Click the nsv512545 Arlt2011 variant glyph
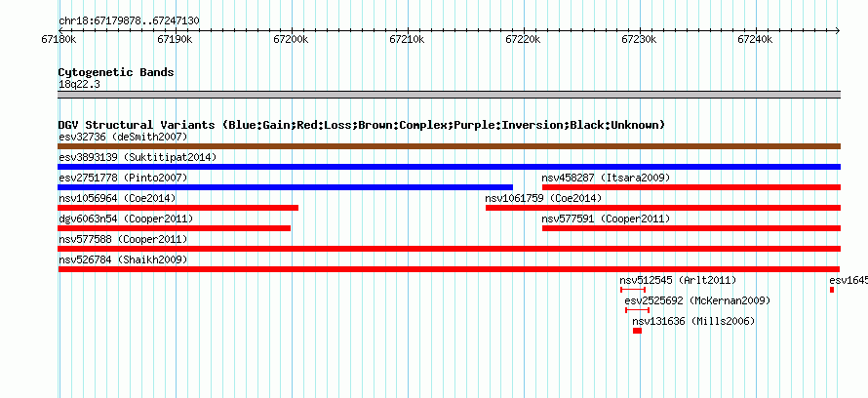868x398 pixels. click(x=633, y=290)
